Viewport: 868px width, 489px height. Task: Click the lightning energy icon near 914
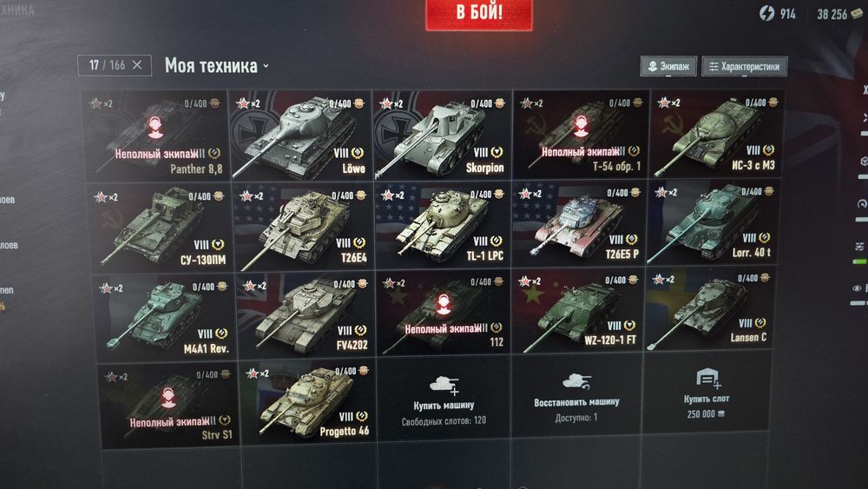766,13
